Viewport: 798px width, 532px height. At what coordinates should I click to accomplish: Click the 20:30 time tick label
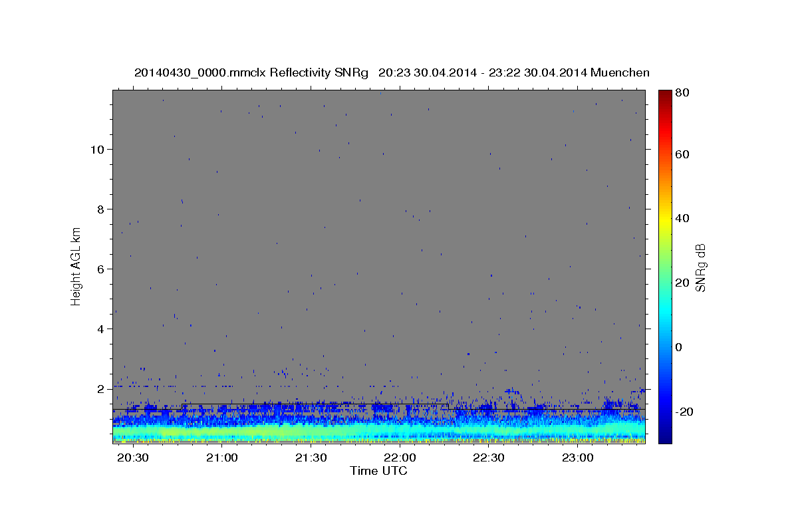(133, 458)
